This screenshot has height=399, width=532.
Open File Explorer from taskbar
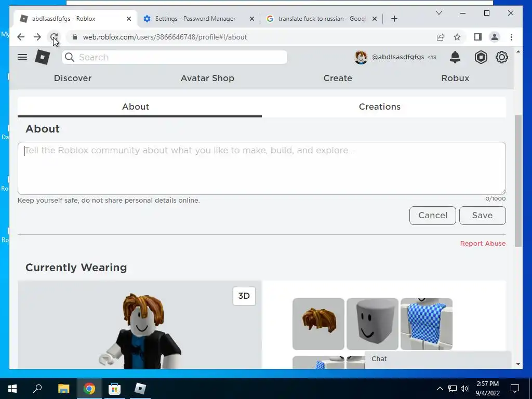click(63, 389)
